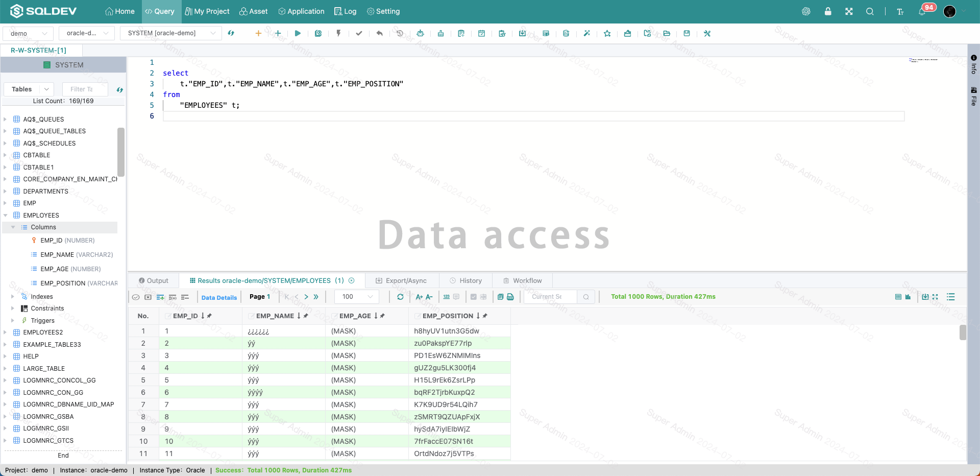Click the commit checkmark icon in toolbar
Screen dimensions: 980x476
tap(359, 33)
